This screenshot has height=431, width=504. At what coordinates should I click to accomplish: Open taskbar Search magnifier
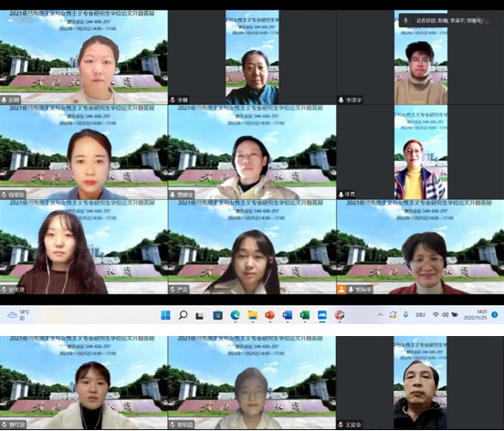point(183,315)
